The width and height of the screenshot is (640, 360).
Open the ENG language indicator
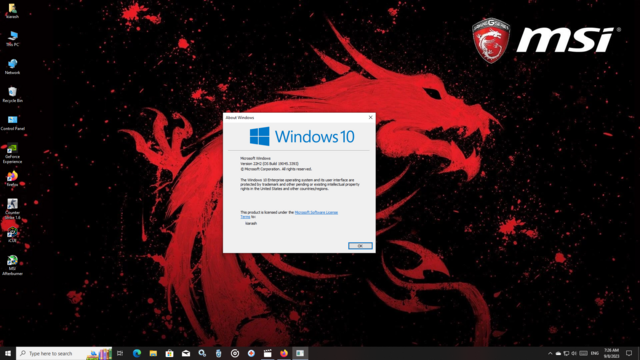point(595,353)
